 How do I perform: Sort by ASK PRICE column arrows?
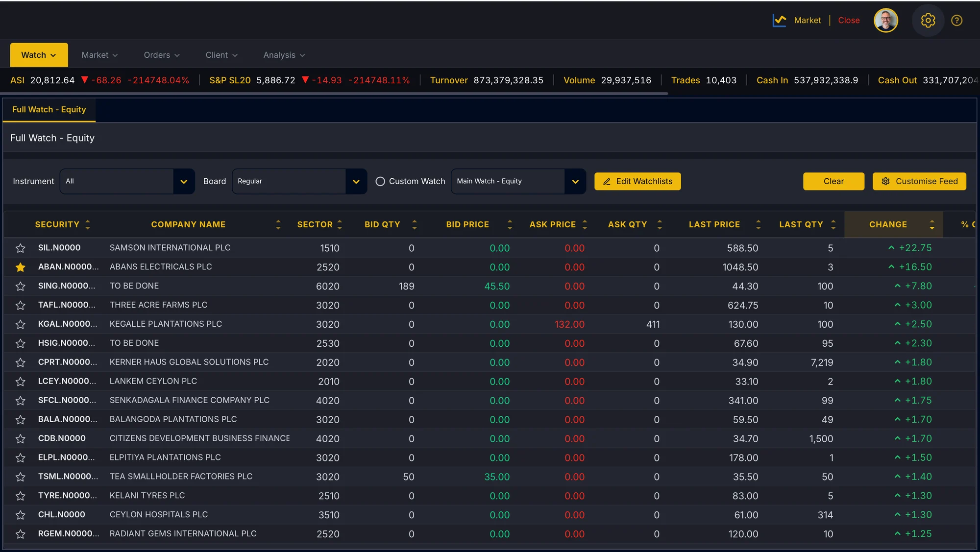tap(585, 224)
